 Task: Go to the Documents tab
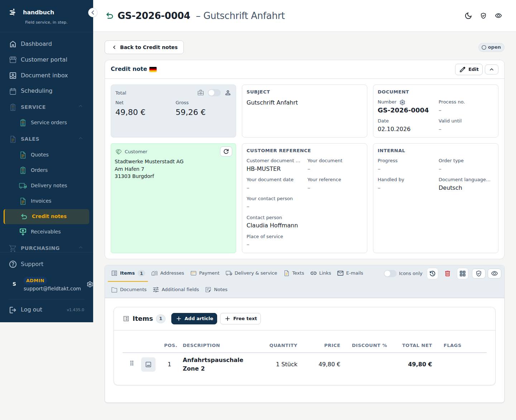(129, 290)
